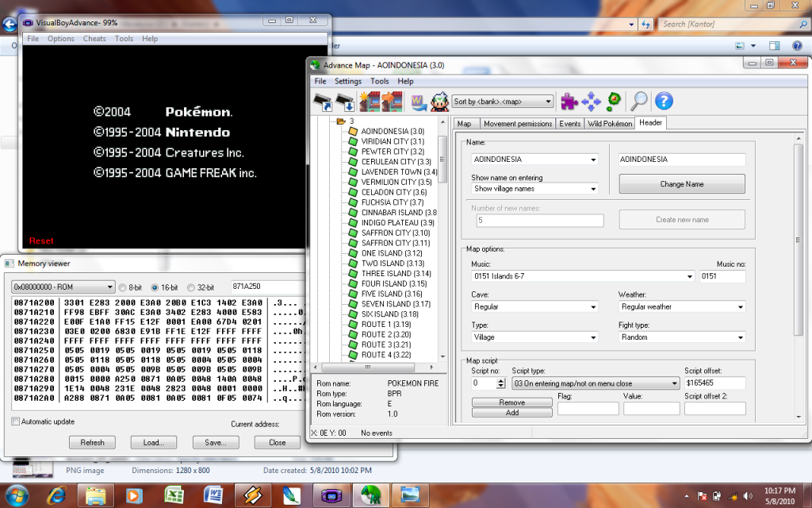Click the Script no spinner arrows

point(500,383)
